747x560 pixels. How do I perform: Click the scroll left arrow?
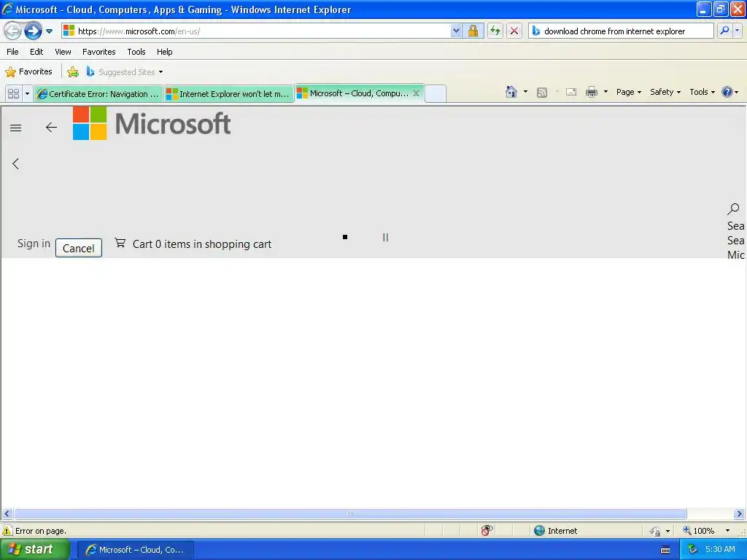(7, 514)
